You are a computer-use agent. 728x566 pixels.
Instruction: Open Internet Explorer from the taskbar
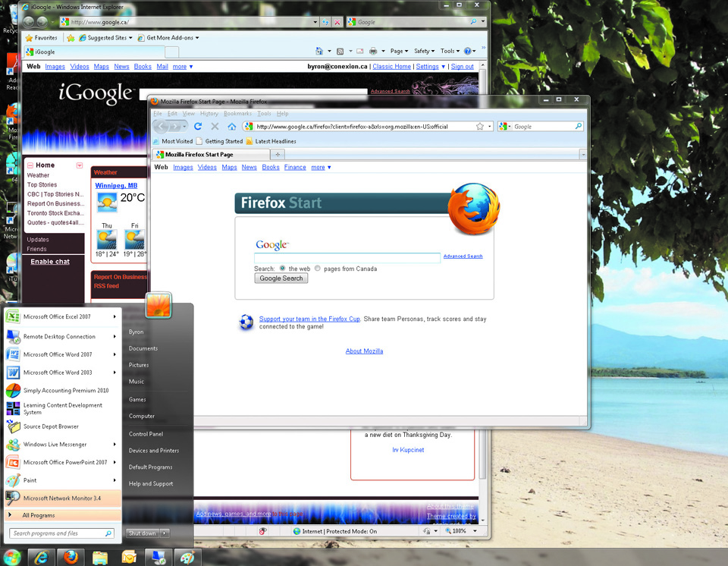coord(42,557)
